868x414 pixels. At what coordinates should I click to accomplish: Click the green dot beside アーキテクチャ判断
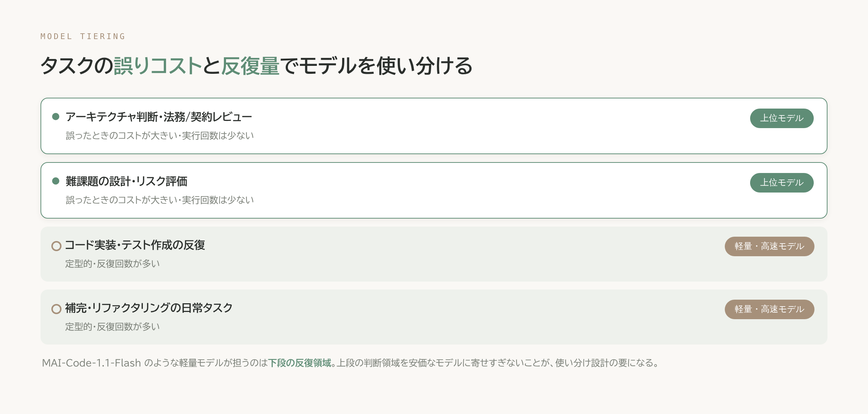[x=56, y=117]
